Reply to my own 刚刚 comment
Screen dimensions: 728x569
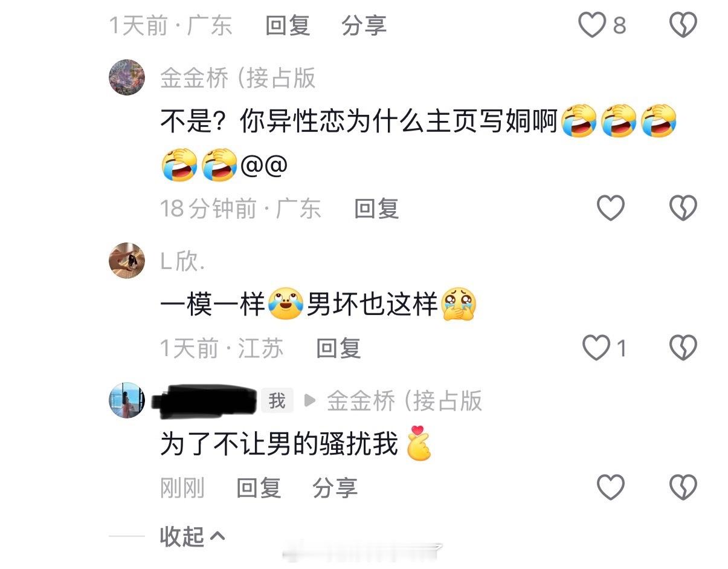[259, 488]
